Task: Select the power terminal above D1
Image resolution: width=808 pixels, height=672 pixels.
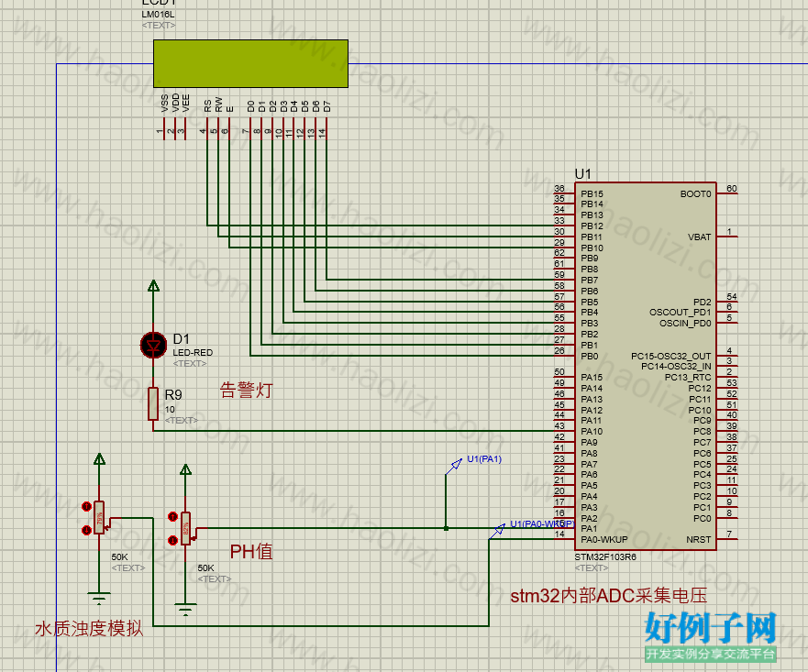Action: tap(153, 286)
